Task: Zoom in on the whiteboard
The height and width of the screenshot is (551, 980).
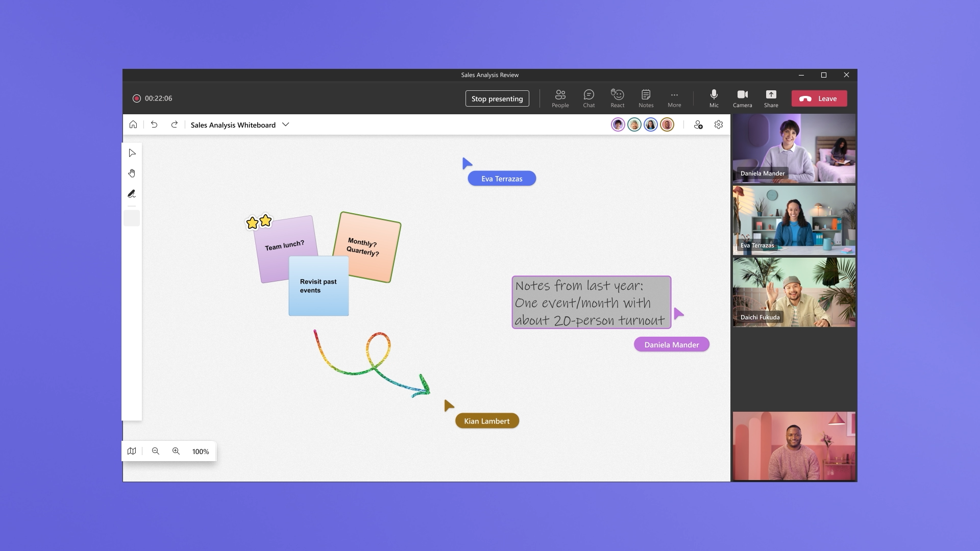Action: 176,451
